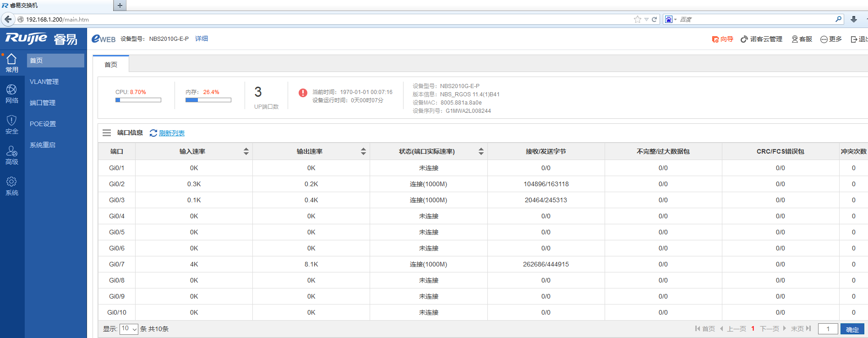Viewport: 868px width, 338px height.
Task: Click the red time warning icon
Action: click(x=303, y=93)
